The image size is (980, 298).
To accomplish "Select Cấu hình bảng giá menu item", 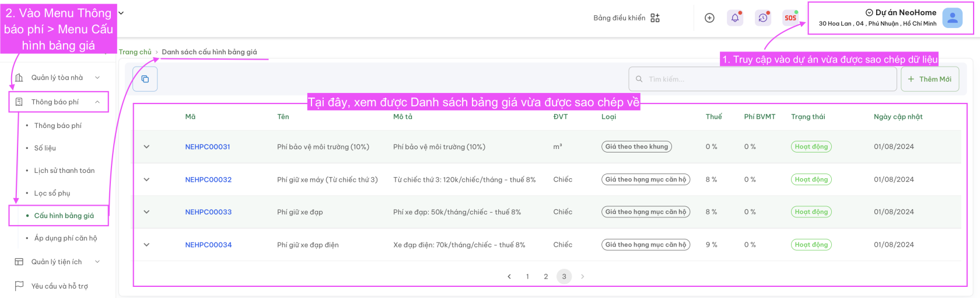I will [x=64, y=216].
